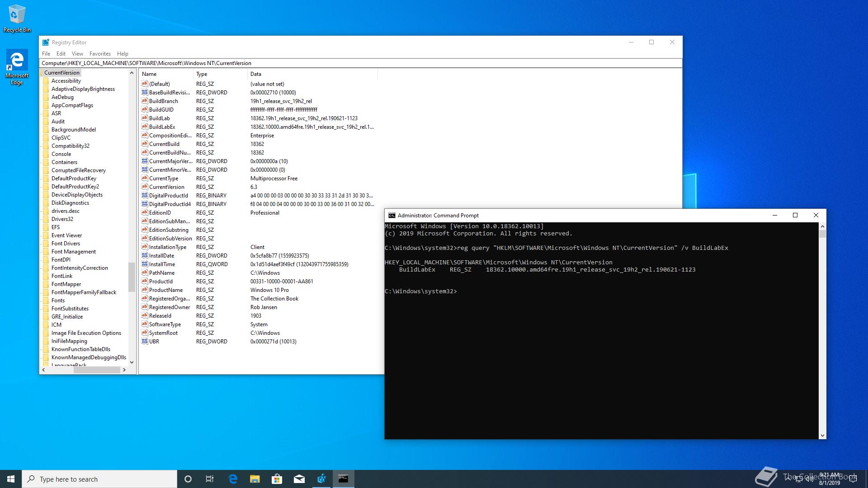Select the InstallationType value name
The width and height of the screenshot is (868, 488).
[x=168, y=247]
